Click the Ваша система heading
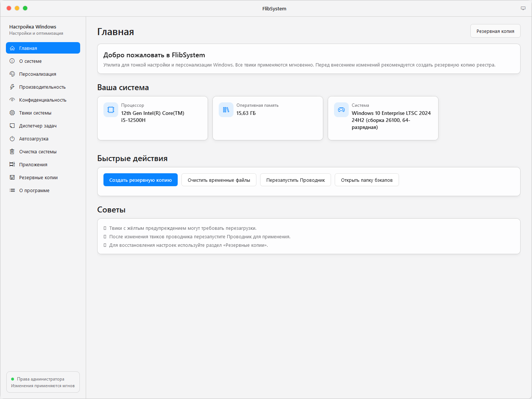Screen dimensions: 532x399 coord(123,88)
